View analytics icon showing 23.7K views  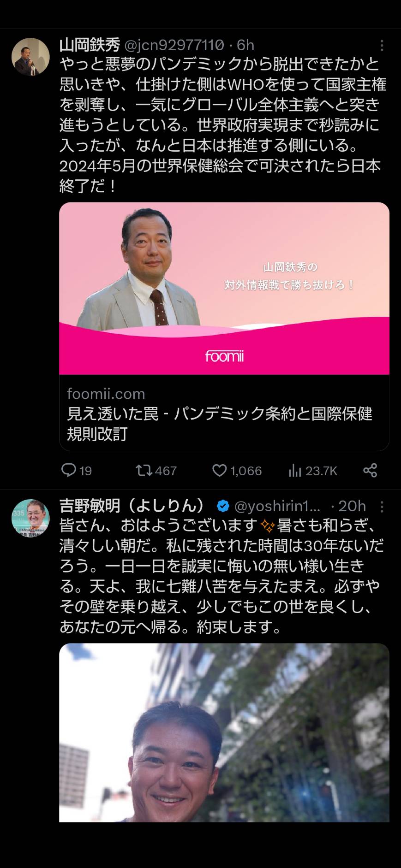click(295, 471)
